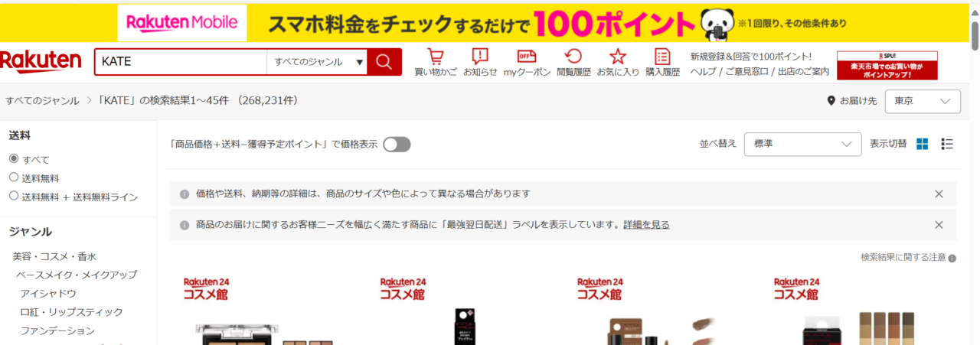980x345 pixels.
Task: Open the 並べ替え 標準 sort dropdown
Action: click(802, 144)
